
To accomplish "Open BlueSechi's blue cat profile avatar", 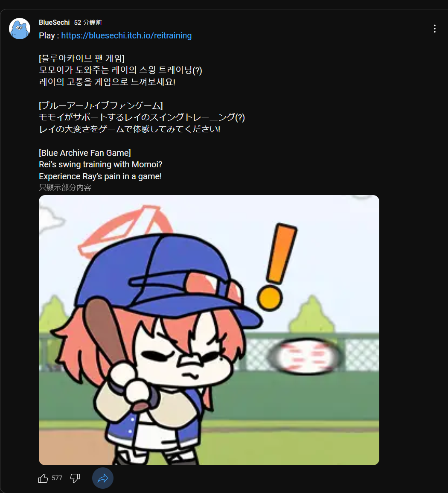I will click(x=20, y=29).
